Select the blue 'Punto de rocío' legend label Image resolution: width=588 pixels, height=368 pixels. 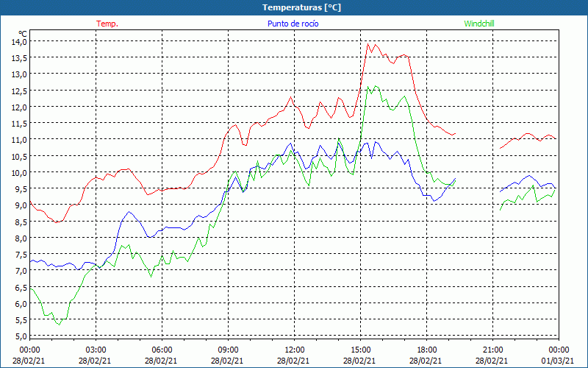tap(293, 24)
